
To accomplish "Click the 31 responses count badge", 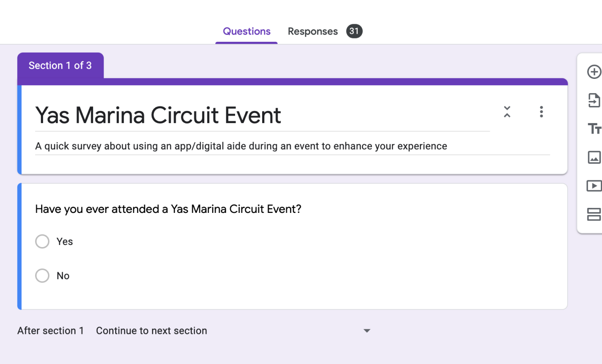I will point(354,31).
